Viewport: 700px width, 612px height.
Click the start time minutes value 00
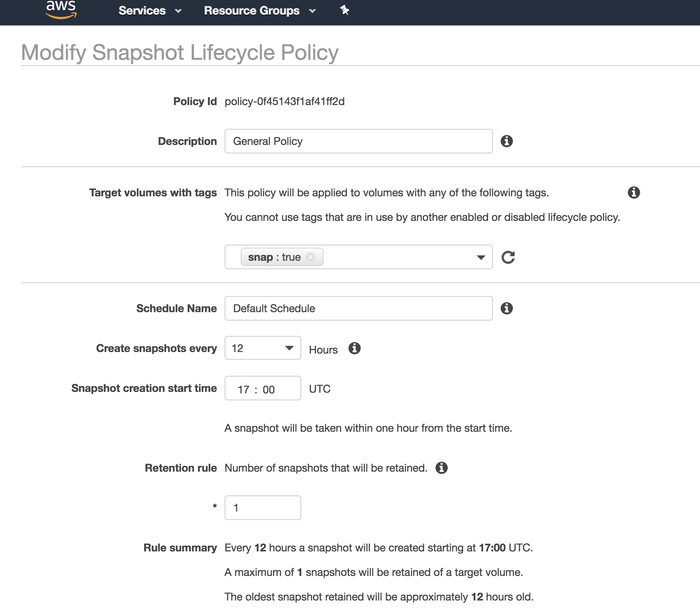click(269, 390)
